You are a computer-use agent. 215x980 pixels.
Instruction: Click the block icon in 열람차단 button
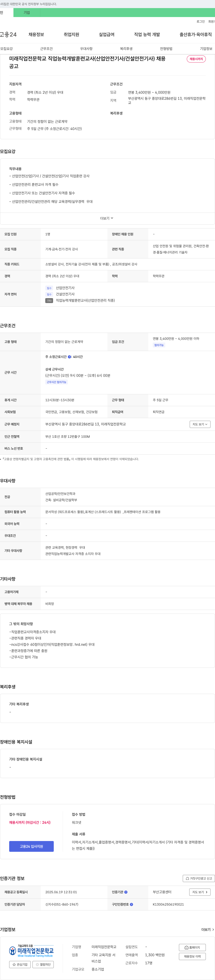pyautogui.click(x=37, y=964)
